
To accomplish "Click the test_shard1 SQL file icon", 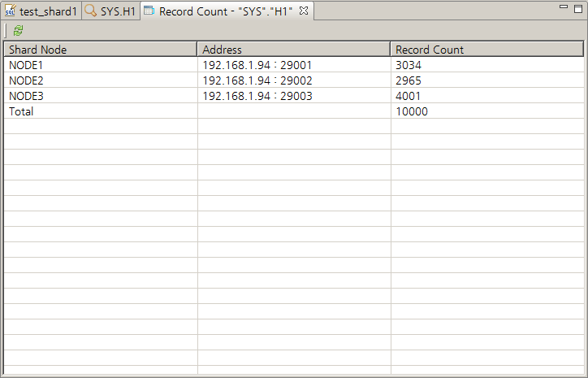I will 11,12.
